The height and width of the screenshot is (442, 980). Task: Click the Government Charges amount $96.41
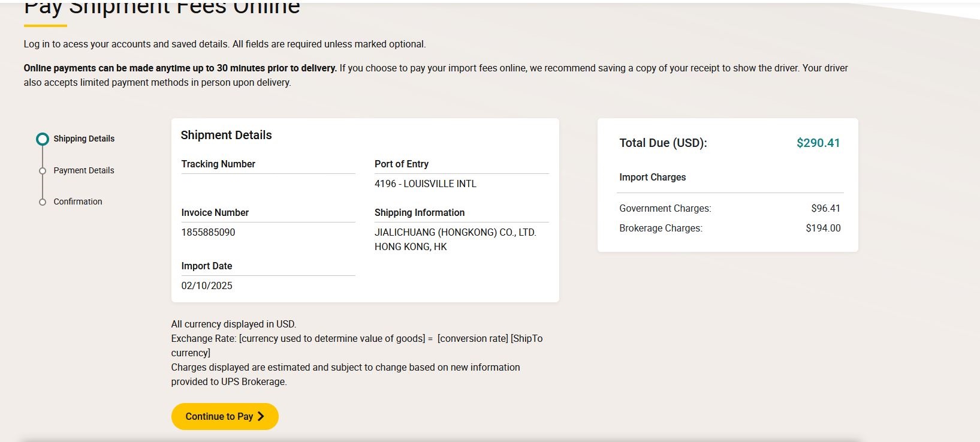click(825, 208)
